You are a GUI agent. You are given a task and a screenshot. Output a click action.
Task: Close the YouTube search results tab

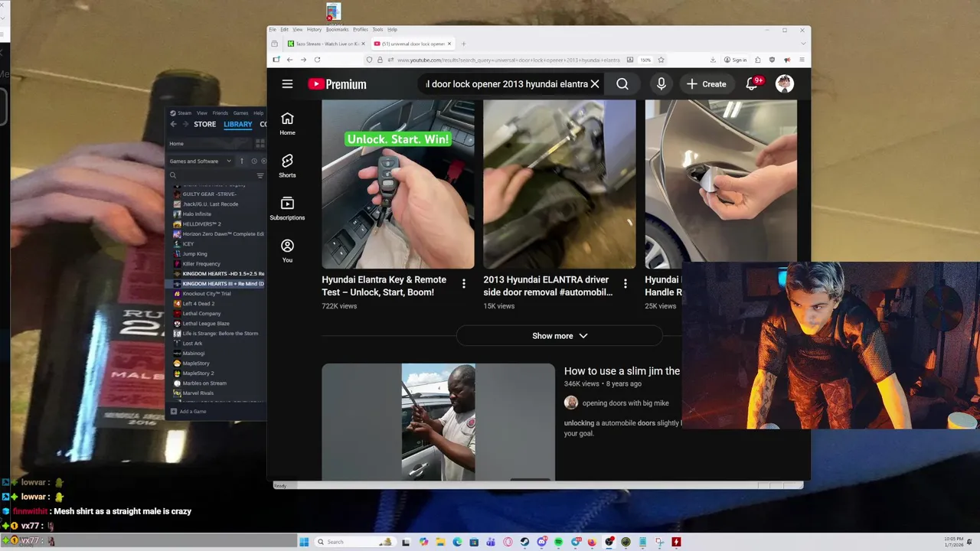pyautogui.click(x=449, y=44)
